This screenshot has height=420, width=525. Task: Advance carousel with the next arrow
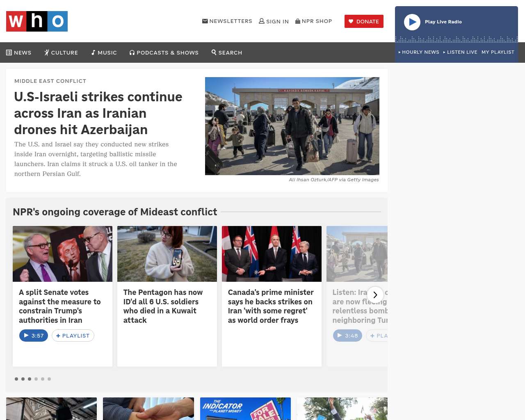coord(375,294)
